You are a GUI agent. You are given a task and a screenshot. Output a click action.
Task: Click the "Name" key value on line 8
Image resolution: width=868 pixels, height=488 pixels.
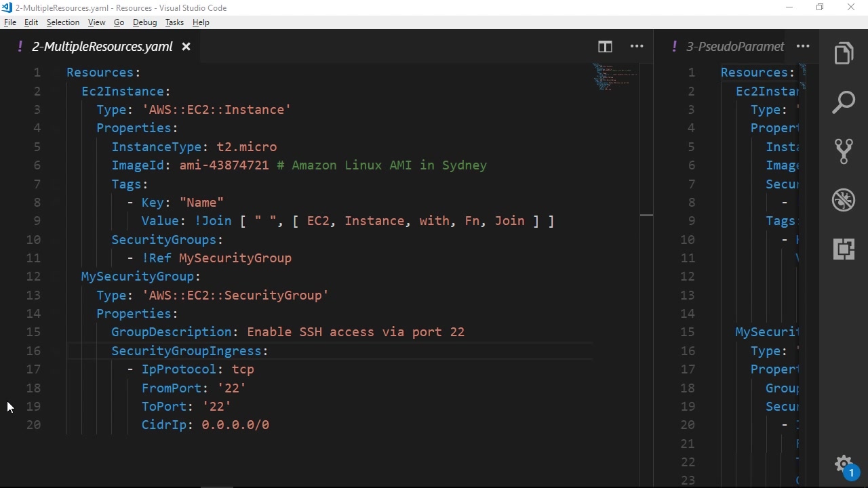[x=202, y=203]
